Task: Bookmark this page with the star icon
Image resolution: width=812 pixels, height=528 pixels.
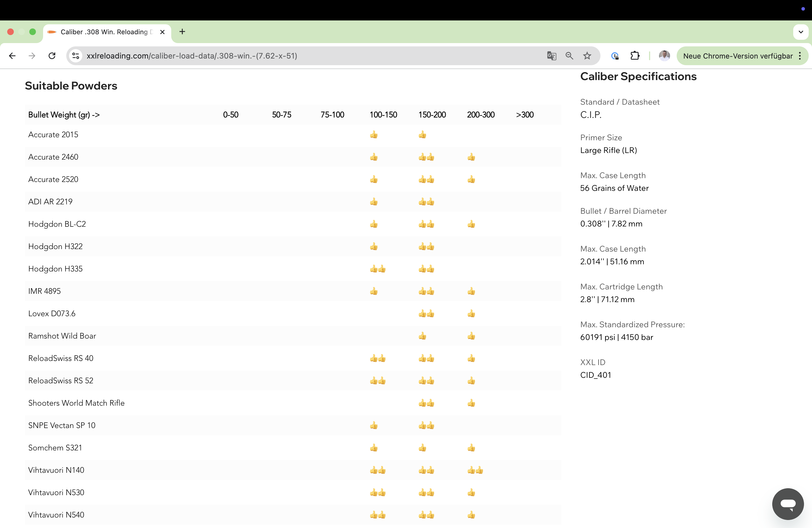Action: [x=587, y=56]
